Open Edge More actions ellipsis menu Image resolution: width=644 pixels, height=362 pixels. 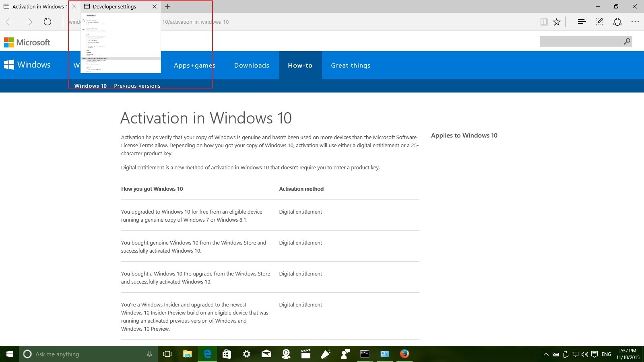point(635,22)
